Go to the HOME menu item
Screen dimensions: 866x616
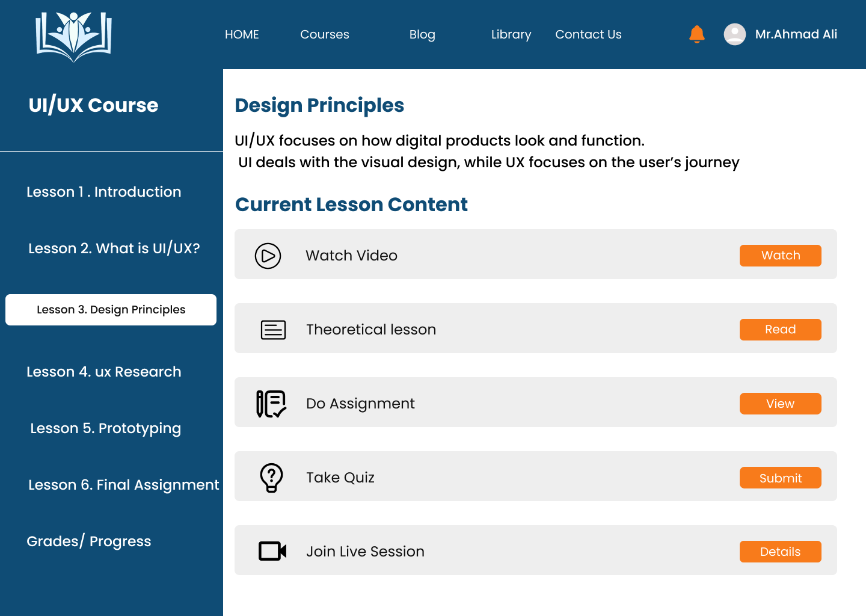[x=242, y=34]
